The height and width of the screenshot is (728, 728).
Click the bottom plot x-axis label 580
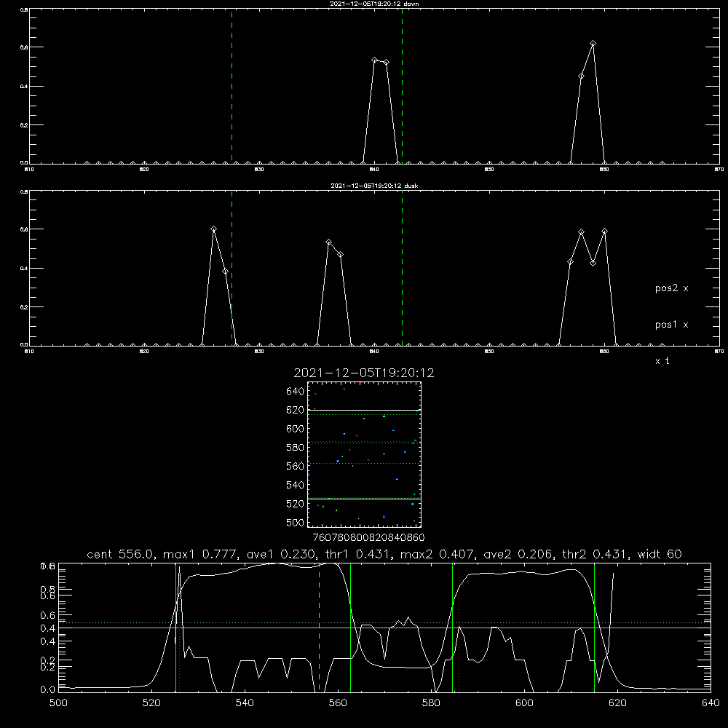(x=431, y=703)
